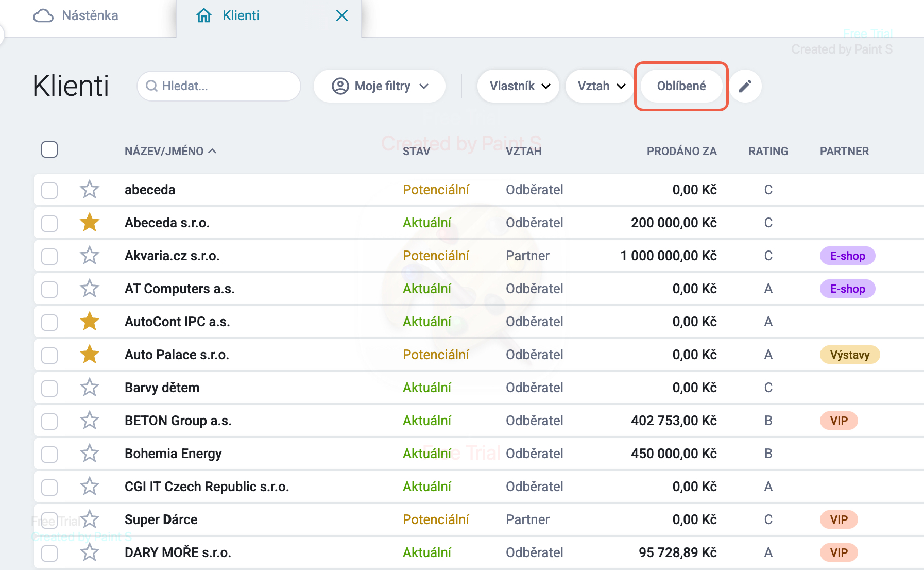924x570 pixels.
Task: Check the AT Computers a.s. row checkbox
Action: 49,289
